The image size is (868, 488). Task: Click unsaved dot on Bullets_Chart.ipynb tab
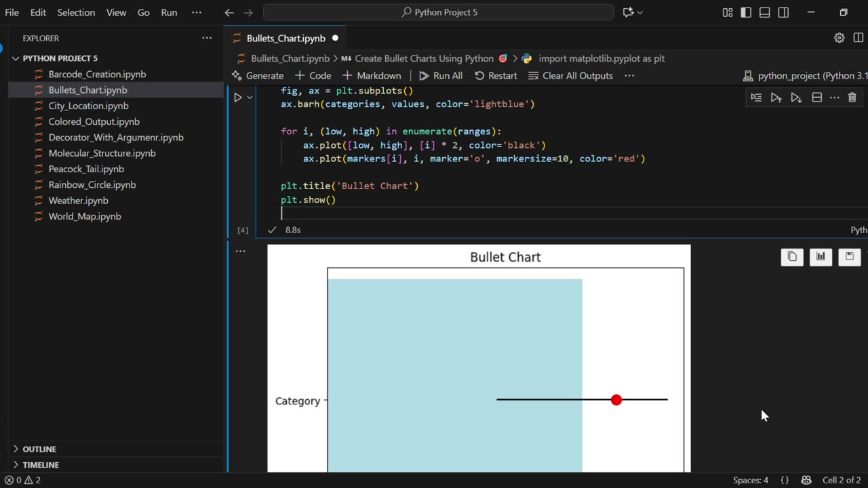pyautogui.click(x=335, y=38)
